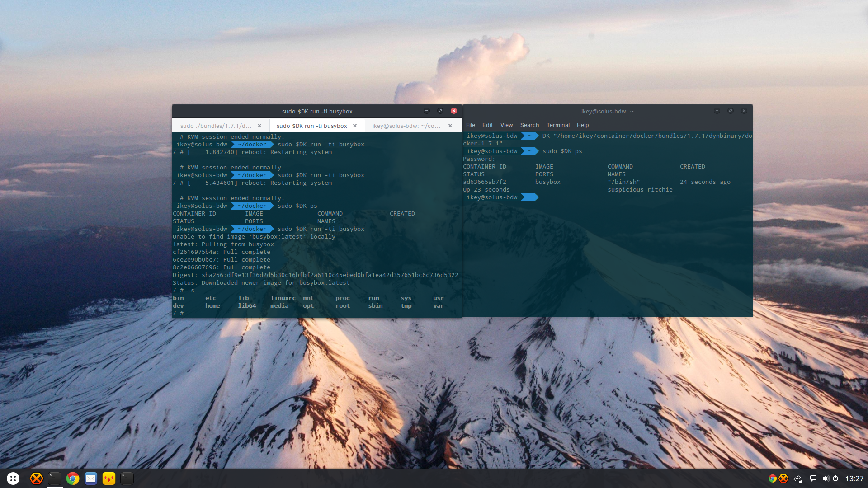Click container ID ad63665ab7f2

485,182
